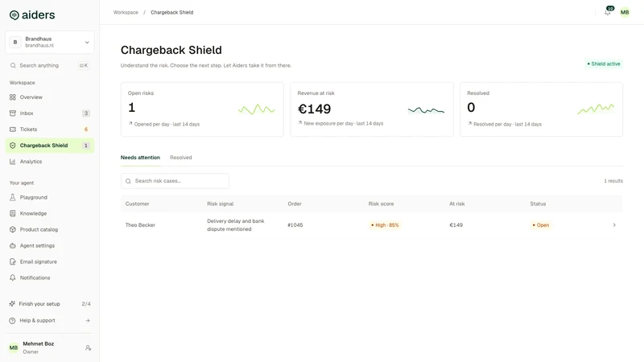Click the aiders logo icon

14,15
